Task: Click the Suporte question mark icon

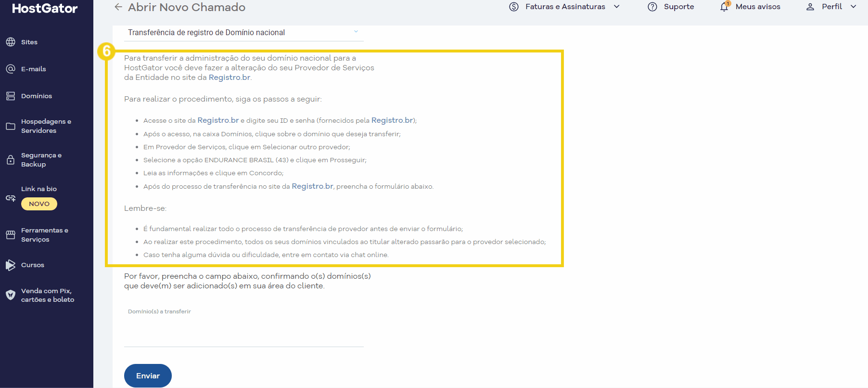Action: coord(652,7)
